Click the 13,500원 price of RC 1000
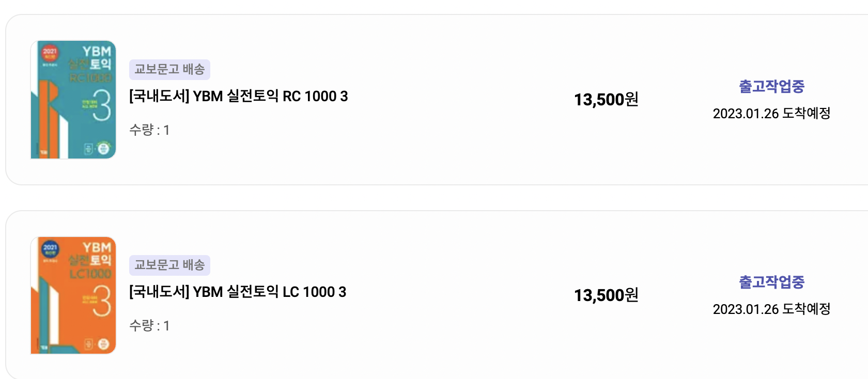Screen dimensions: 868x379 coord(606,99)
